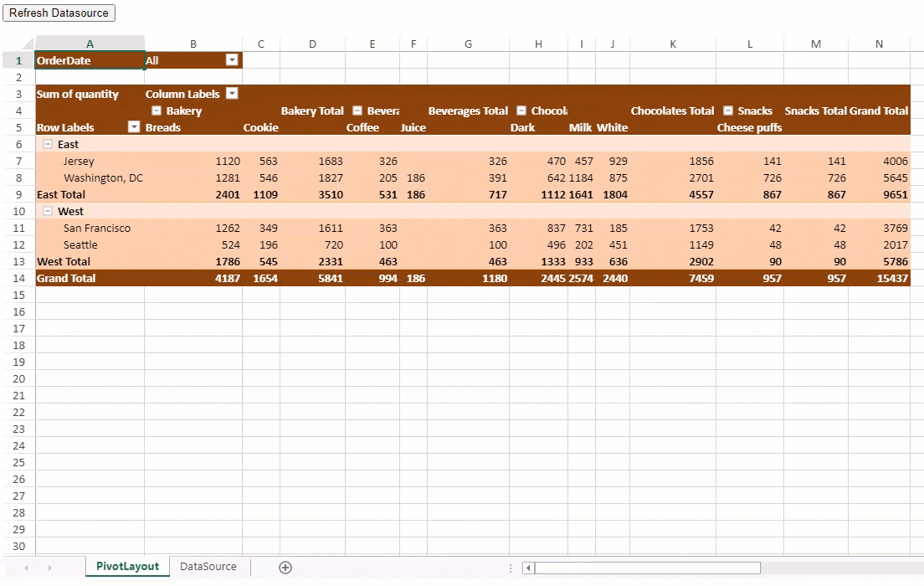Viewport: 924px width, 586px height.
Task: Click the Cheese puffs column label
Action: point(750,127)
